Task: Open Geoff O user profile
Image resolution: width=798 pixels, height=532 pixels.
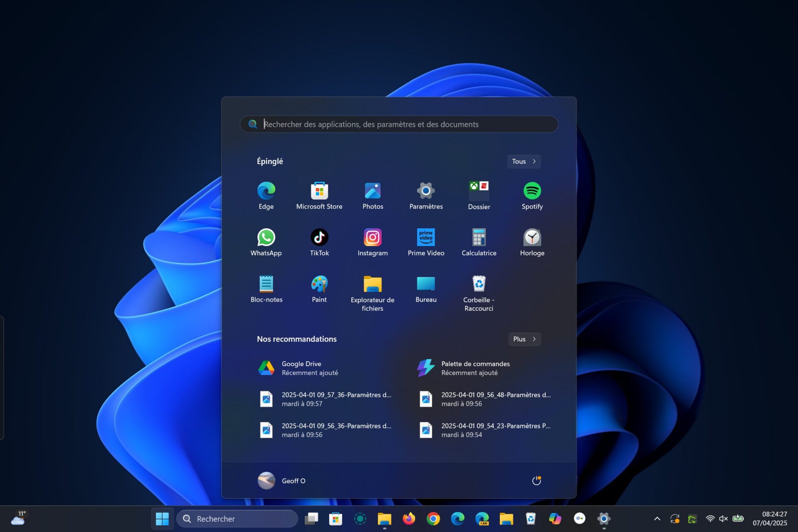Action: pos(282,481)
